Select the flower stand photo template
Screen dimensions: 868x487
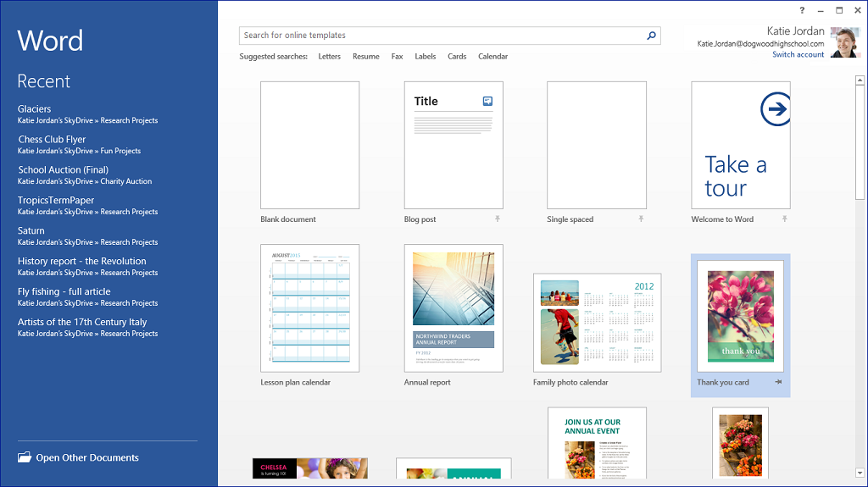pos(741,443)
